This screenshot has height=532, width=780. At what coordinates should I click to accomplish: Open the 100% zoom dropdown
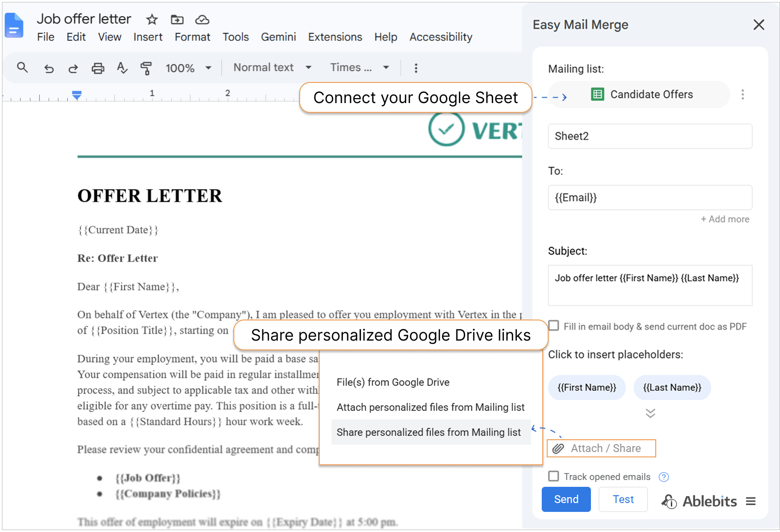(x=189, y=68)
